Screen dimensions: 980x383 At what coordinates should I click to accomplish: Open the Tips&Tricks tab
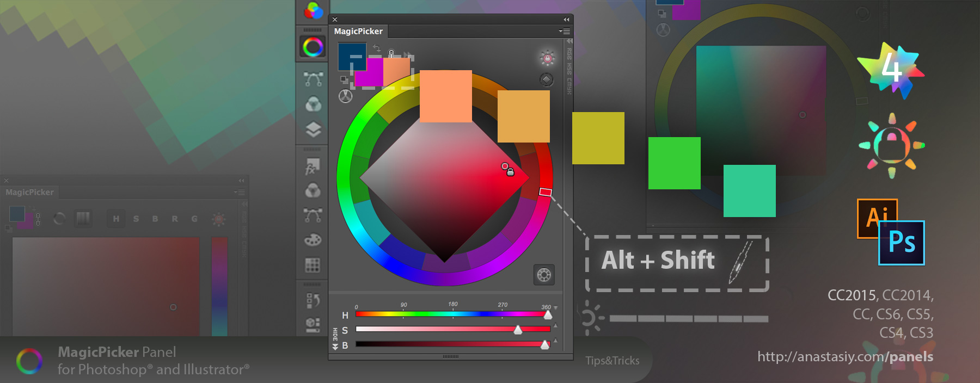[612, 361]
